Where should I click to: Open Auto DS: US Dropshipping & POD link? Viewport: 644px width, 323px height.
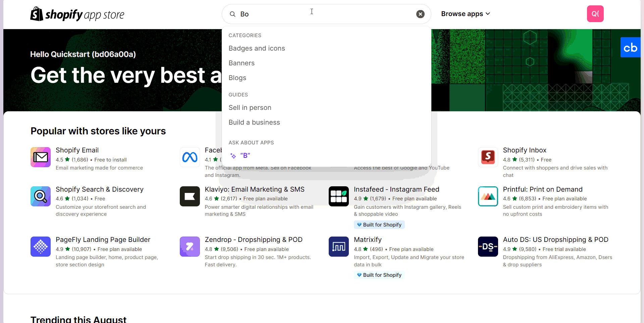(555, 240)
